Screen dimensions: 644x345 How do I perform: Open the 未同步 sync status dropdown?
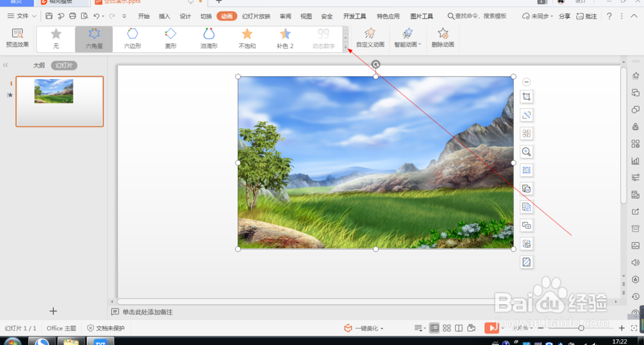(538, 16)
